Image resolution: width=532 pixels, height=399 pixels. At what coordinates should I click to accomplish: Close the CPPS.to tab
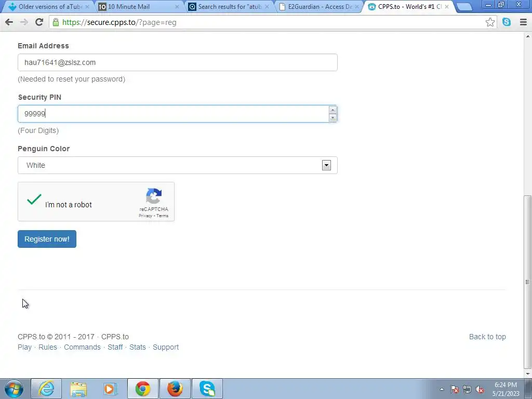(446, 6)
